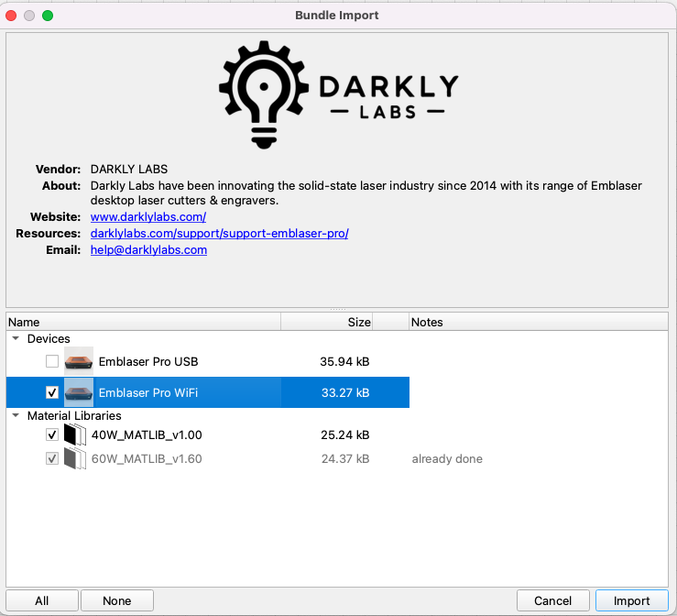Click the None button to deselect all
Image resolution: width=677 pixels, height=616 pixels.
116,600
